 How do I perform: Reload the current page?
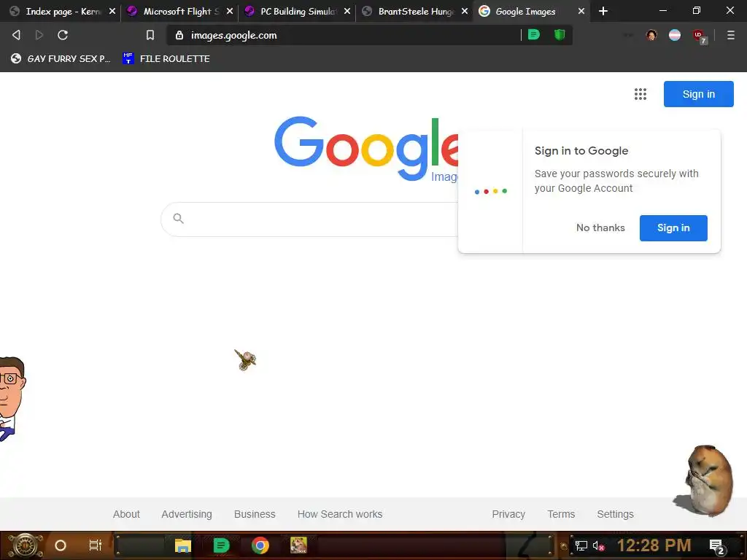click(x=63, y=35)
